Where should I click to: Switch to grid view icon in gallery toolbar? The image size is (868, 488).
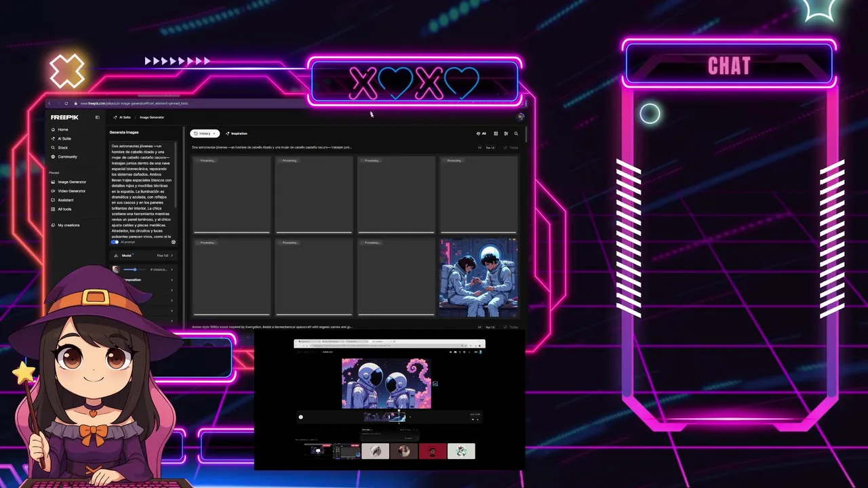click(496, 134)
